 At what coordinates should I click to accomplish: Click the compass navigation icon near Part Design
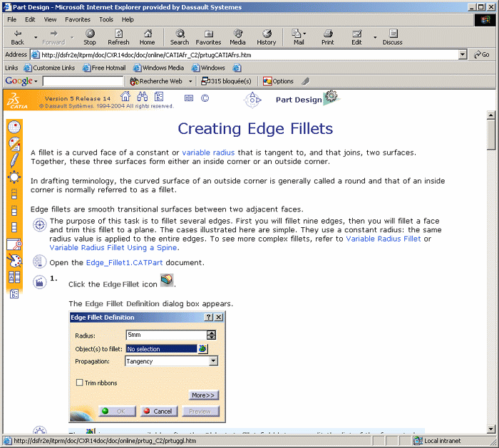pyautogui.click(x=252, y=100)
